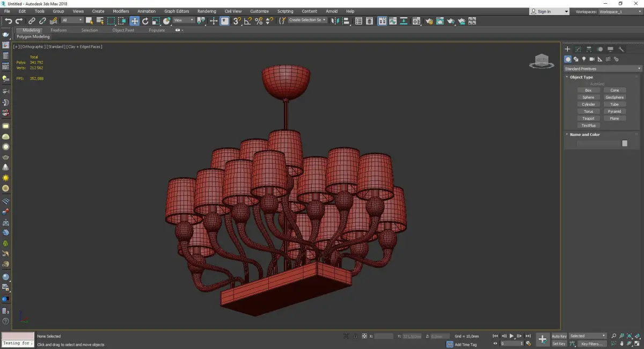Screen dimensions: 644x349
Task: Activate the Select and Scale tool
Action: tap(156, 21)
